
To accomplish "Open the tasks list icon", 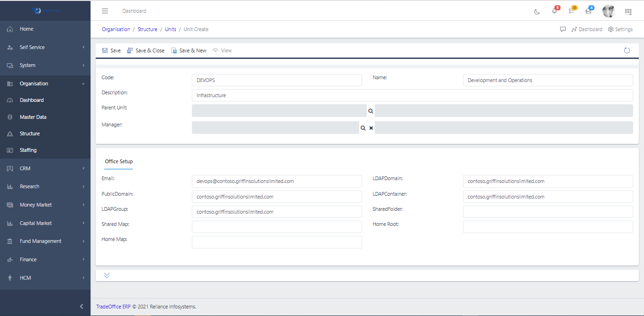I will click(x=571, y=11).
